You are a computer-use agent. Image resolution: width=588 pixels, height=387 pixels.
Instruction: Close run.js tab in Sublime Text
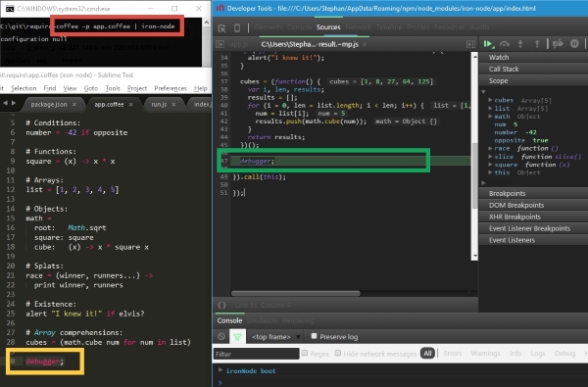coord(173,104)
